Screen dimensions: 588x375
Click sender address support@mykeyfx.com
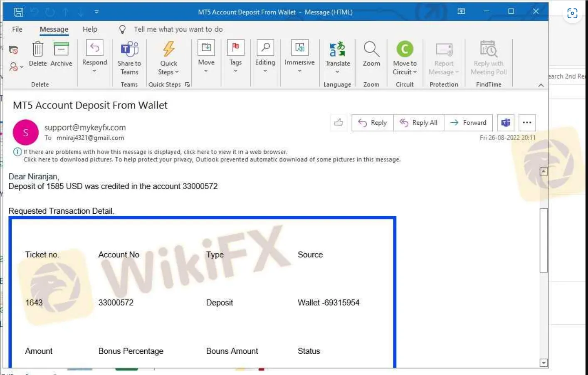point(85,128)
